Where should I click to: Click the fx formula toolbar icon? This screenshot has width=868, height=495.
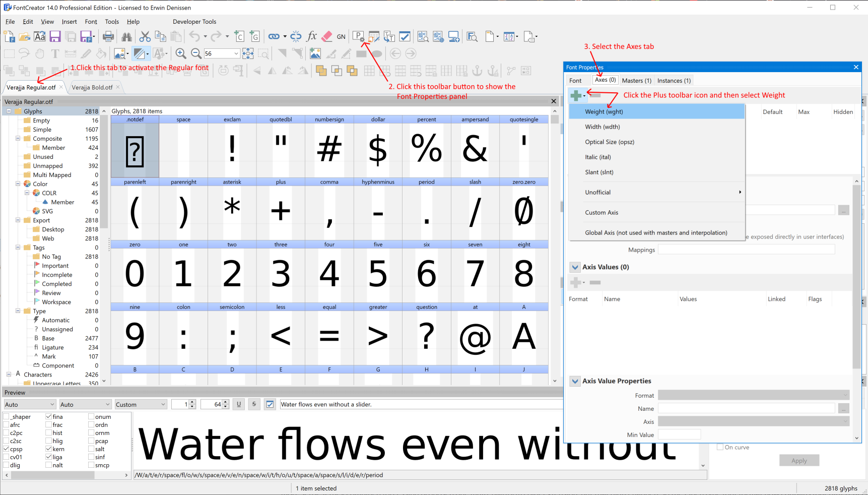pyautogui.click(x=312, y=36)
